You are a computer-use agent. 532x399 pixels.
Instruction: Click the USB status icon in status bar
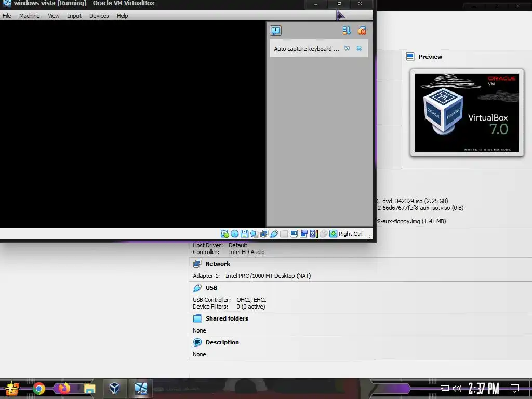(x=274, y=234)
